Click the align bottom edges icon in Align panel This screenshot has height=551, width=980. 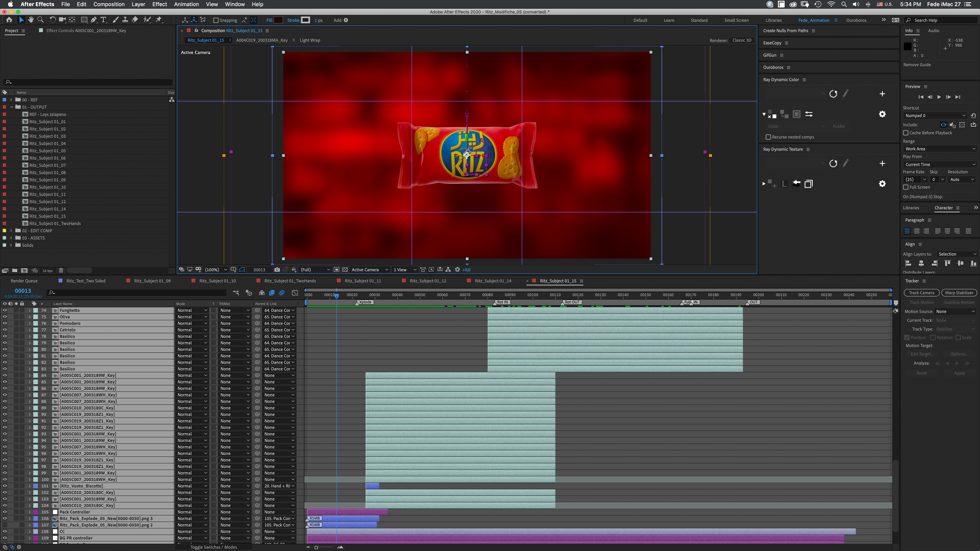click(974, 263)
